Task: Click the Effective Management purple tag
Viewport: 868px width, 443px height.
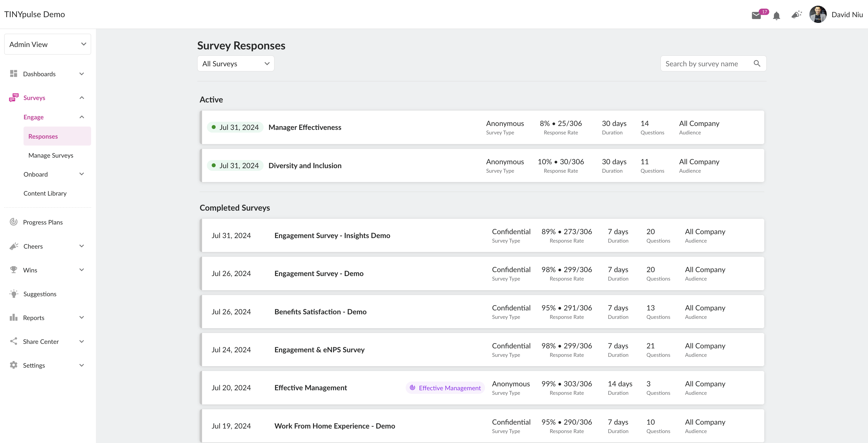Action: (x=445, y=388)
